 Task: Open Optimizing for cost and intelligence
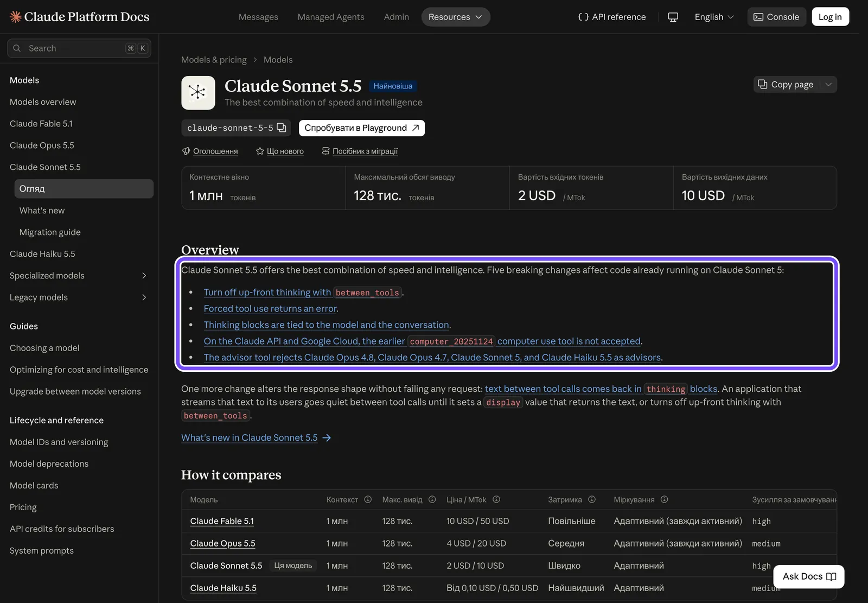click(x=79, y=370)
